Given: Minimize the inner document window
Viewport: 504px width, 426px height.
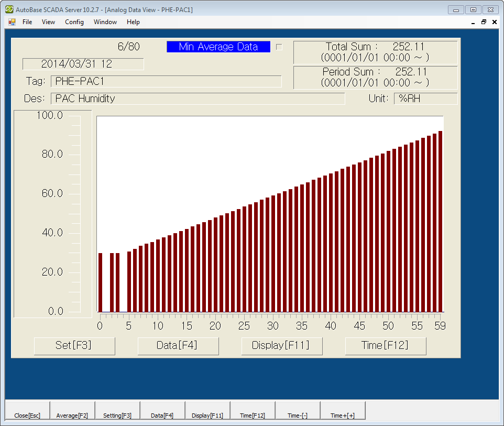Looking at the screenshot, I should point(473,22).
